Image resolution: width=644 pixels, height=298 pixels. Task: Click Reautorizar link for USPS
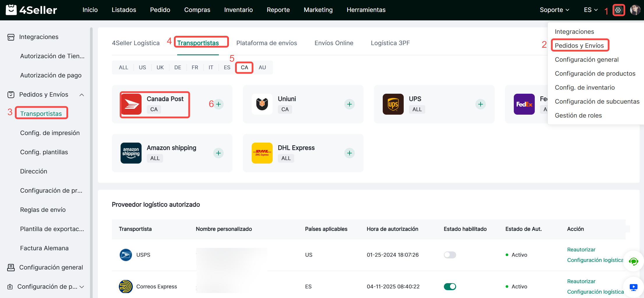581,250
